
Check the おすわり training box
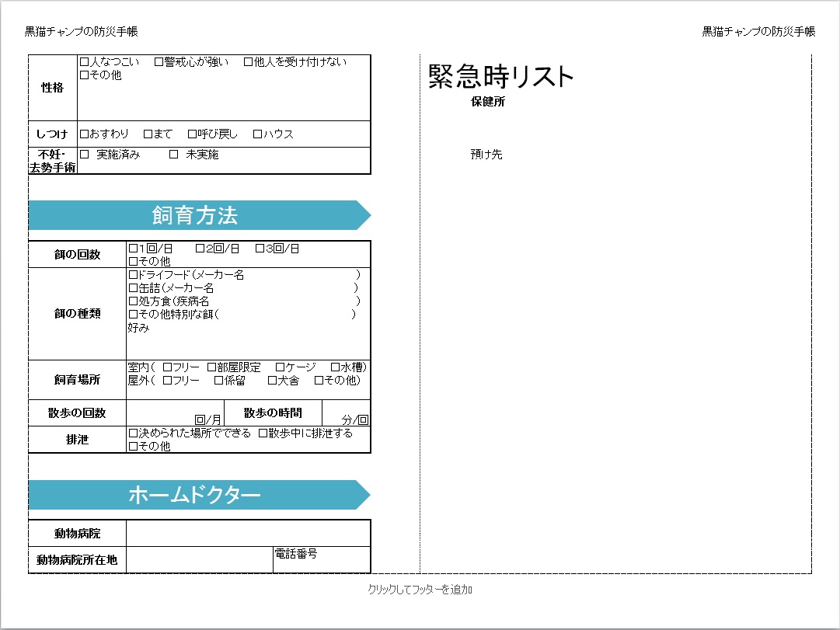(85, 134)
